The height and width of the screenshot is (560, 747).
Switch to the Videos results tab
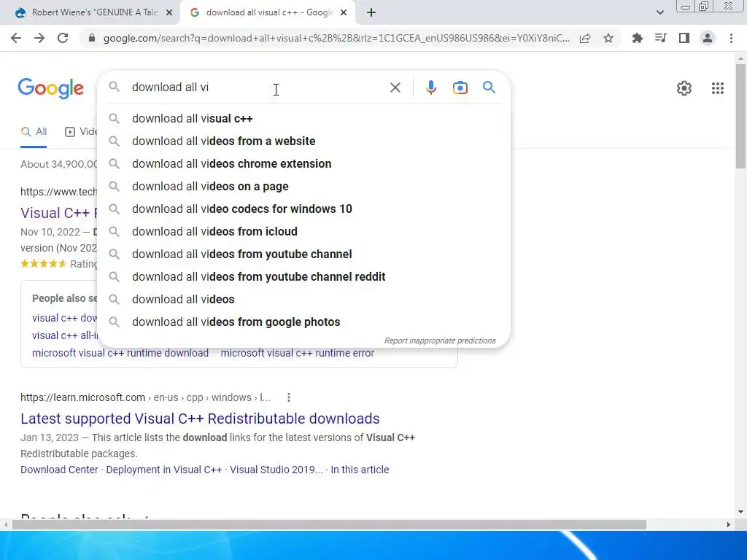click(80, 132)
